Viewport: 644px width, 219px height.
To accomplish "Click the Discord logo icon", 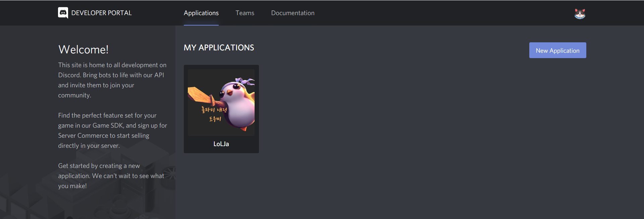I will click(x=63, y=13).
